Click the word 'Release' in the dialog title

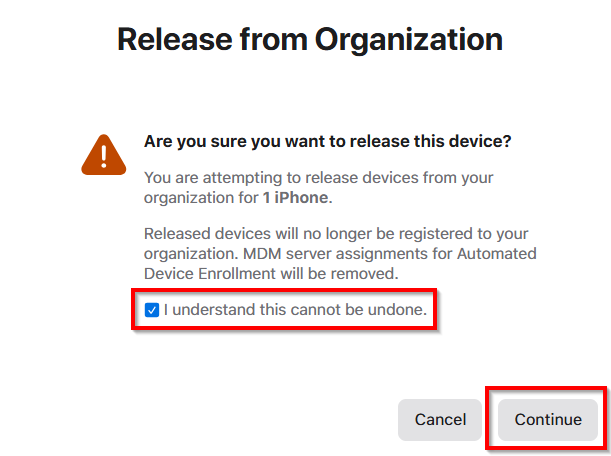[175, 40]
